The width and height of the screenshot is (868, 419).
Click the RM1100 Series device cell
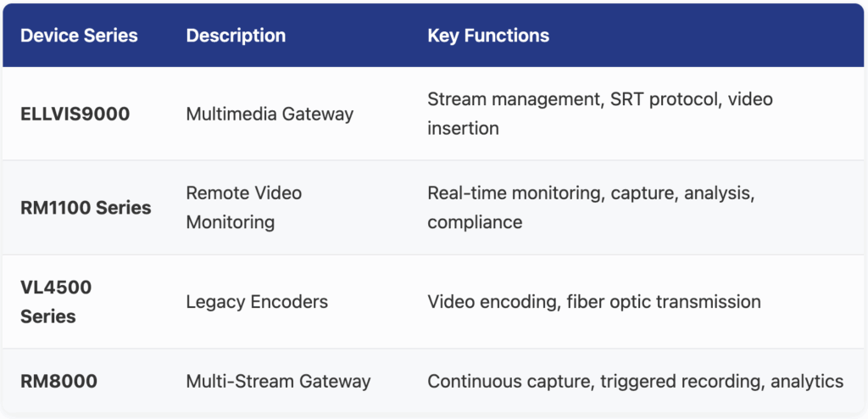(x=86, y=208)
